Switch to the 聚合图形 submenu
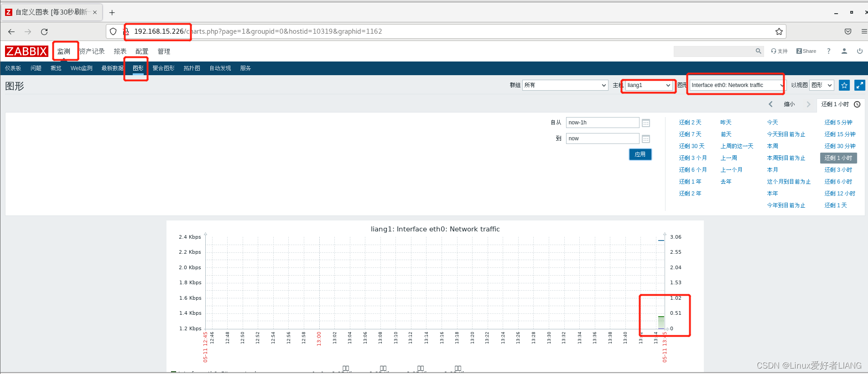Image resolution: width=868 pixels, height=374 pixels. [x=164, y=68]
